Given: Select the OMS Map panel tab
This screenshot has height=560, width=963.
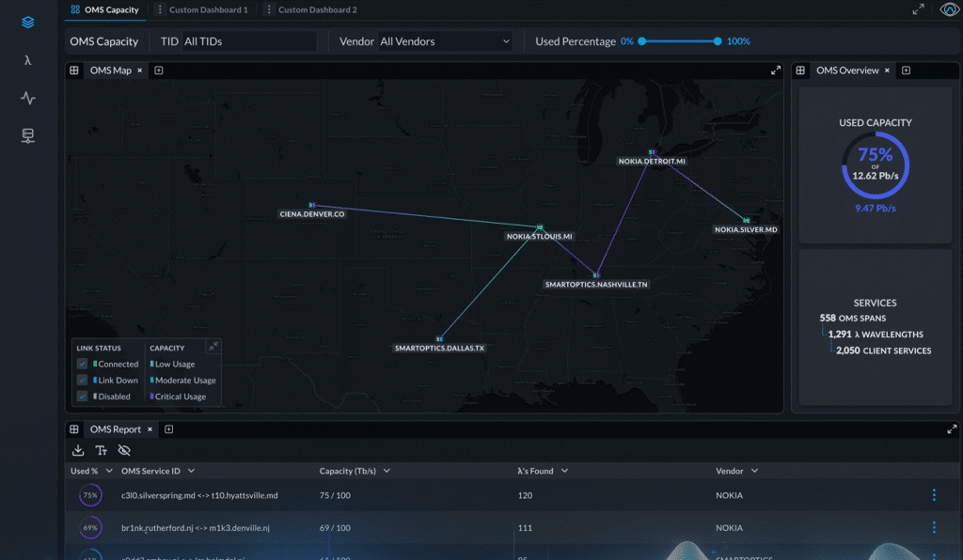Looking at the screenshot, I should 111,70.
